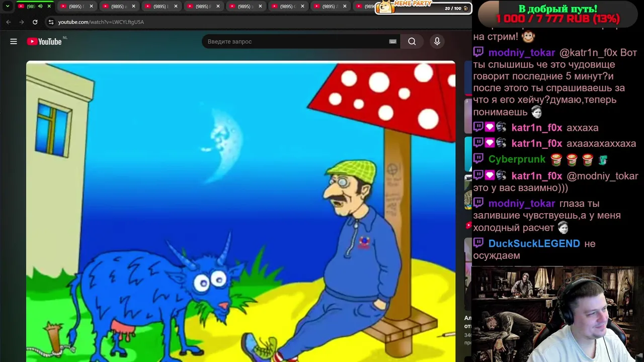Click the goal title 'В добрый путь!'
The width and height of the screenshot is (644, 362).
pos(557,9)
